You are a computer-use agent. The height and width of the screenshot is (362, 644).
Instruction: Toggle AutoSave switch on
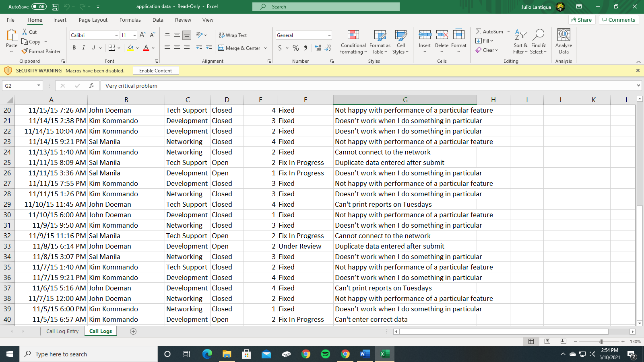coord(39,6)
